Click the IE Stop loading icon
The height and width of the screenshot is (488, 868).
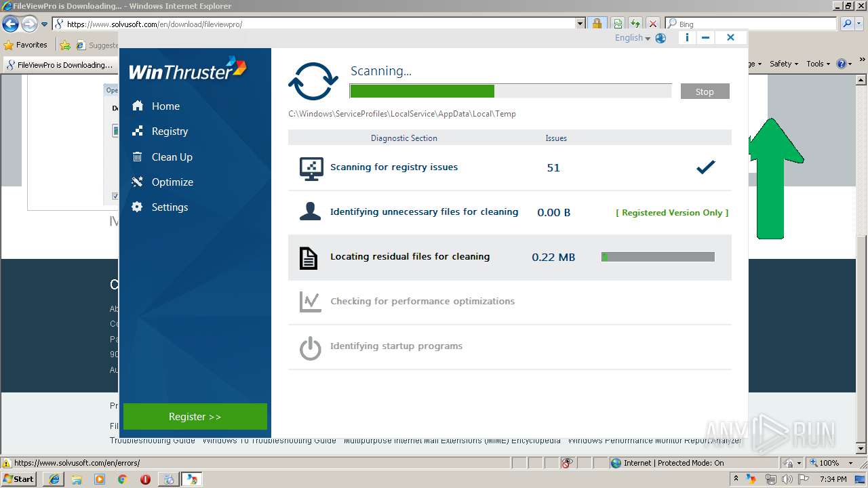653,24
